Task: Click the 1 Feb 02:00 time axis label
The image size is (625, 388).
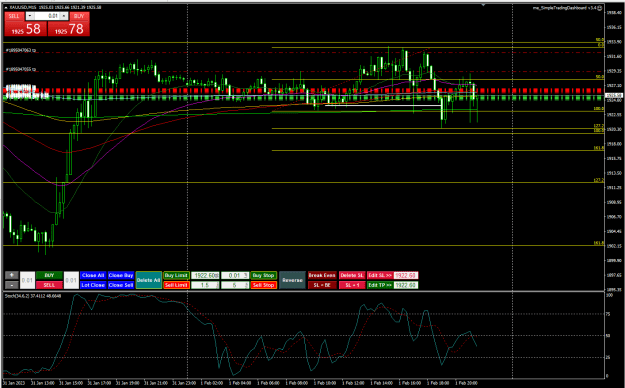Action: coord(211,383)
